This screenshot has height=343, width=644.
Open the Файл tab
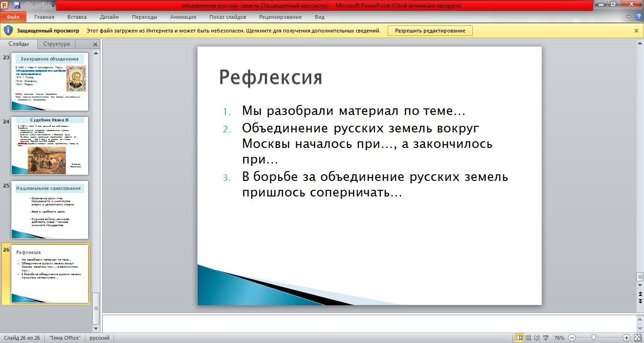pyautogui.click(x=13, y=17)
